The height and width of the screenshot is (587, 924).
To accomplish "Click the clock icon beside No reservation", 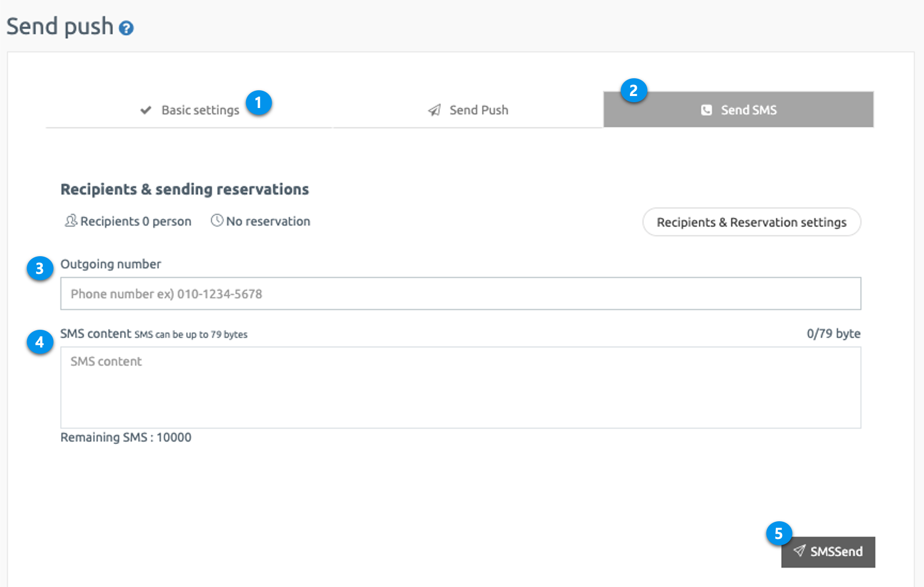I will click(x=217, y=221).
